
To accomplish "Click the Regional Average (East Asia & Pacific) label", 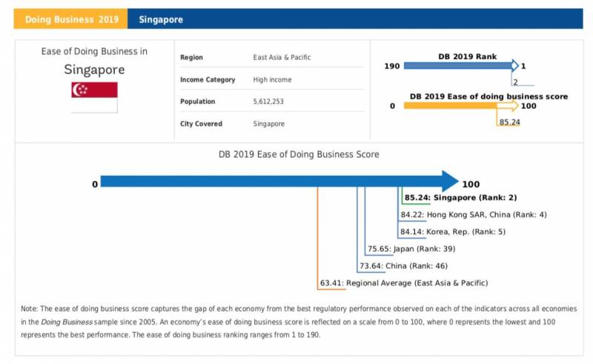I will tap(404, 282).
